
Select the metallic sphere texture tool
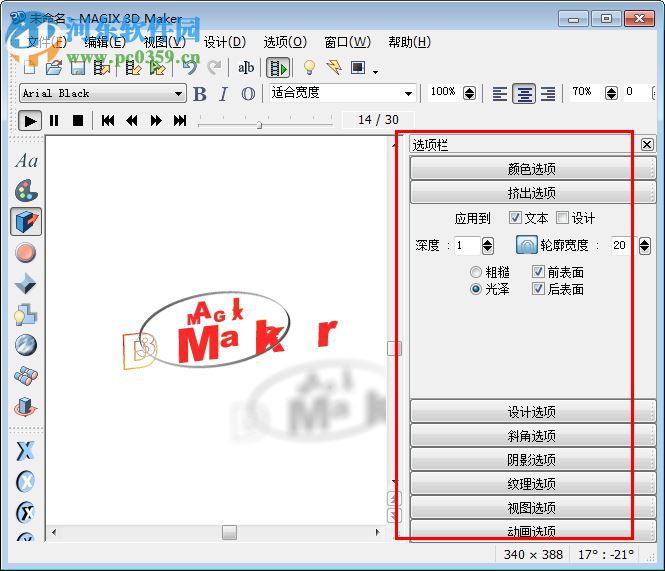coord(25,345)
